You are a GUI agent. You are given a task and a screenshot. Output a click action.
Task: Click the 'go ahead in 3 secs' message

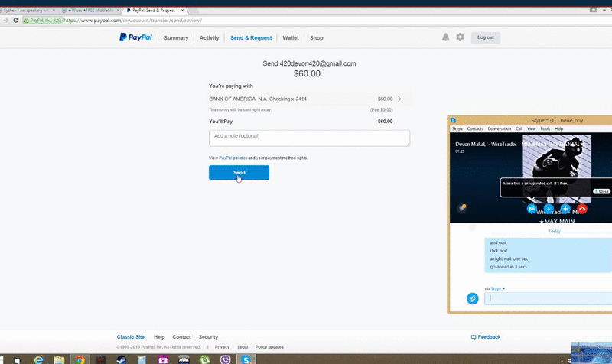click(508, 267)
